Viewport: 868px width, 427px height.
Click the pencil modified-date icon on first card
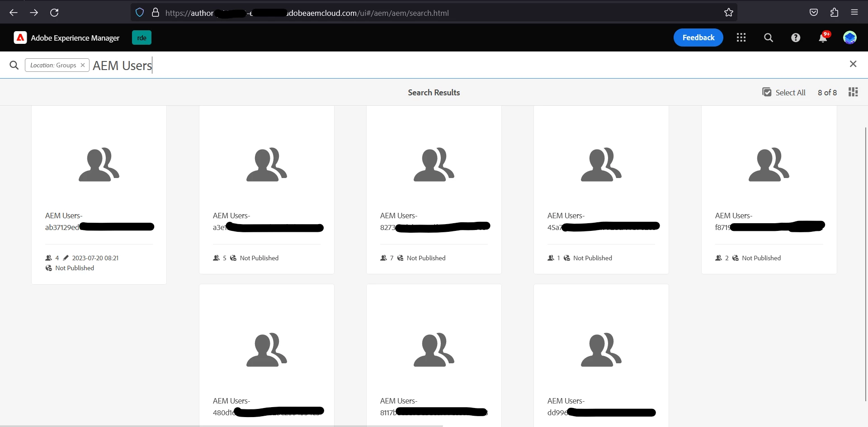coord(66,258)
